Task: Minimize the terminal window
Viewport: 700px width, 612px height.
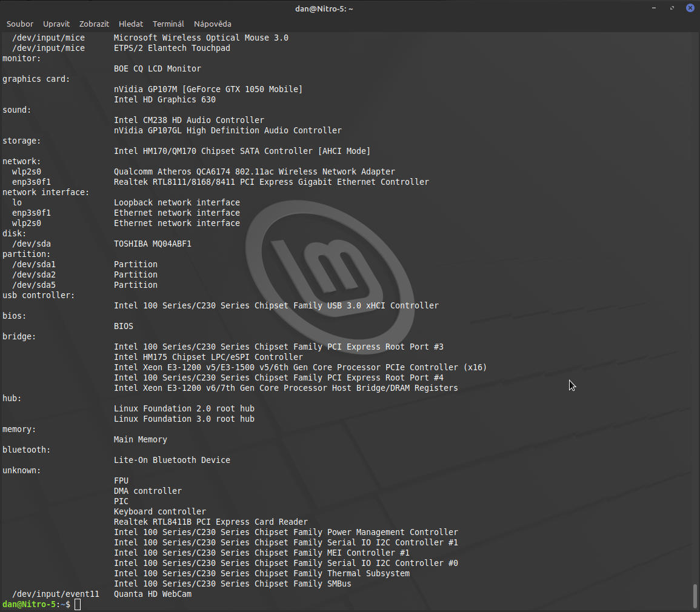Action: (654, 8)
